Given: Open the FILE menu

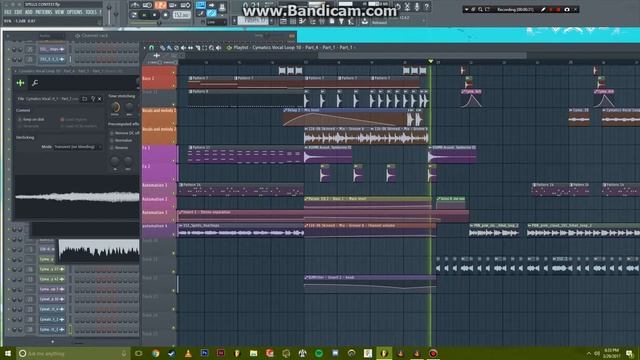Looking at the screenshot, I should click(8, 12).
